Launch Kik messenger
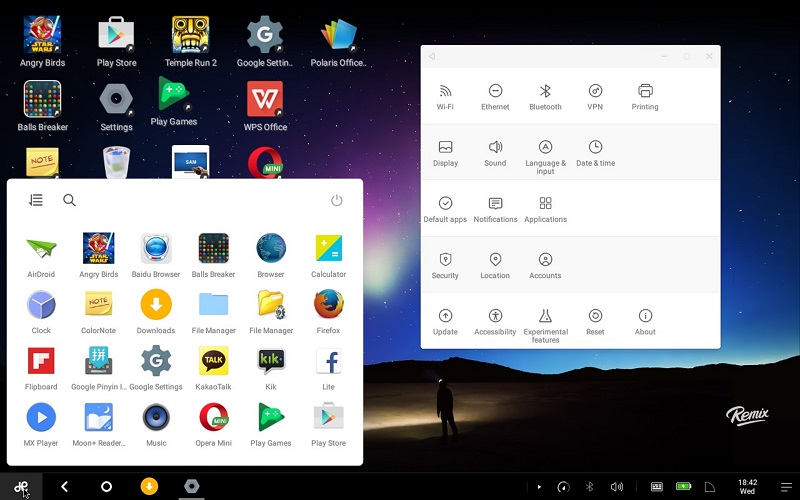Image resolution: width=800 pixels, height=500 pixels. click(271, 367)
